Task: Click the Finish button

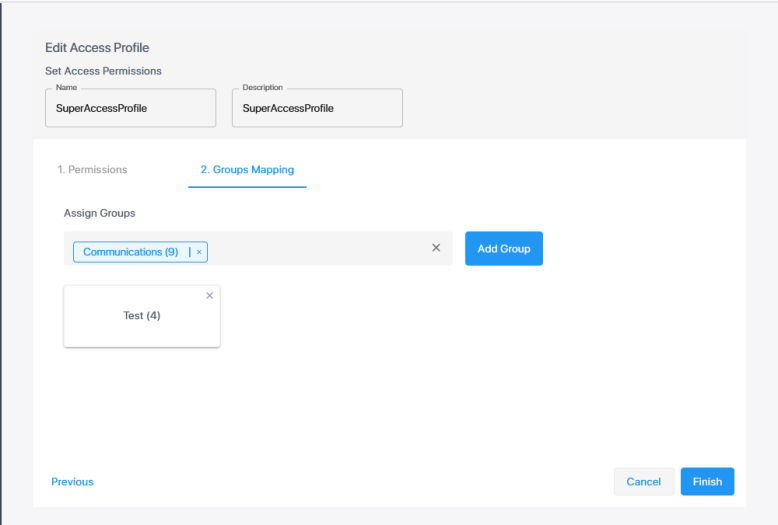Action: [707, 481]
